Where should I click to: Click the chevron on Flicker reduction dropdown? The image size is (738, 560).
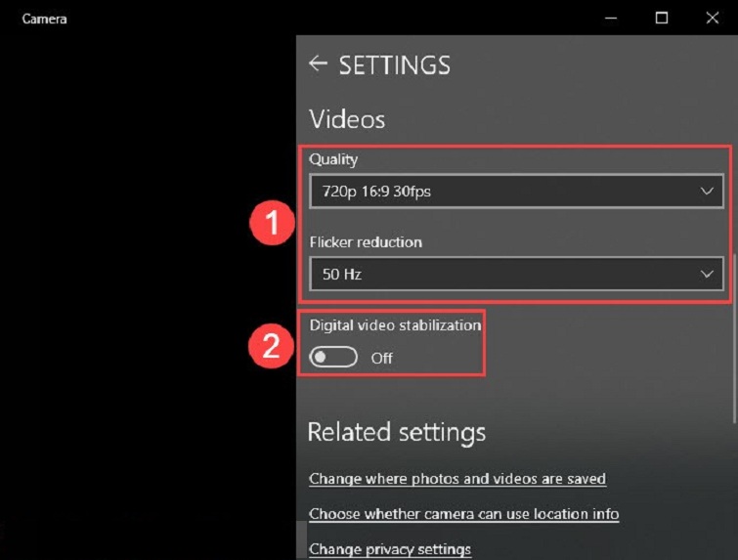(x=708, y=275)
